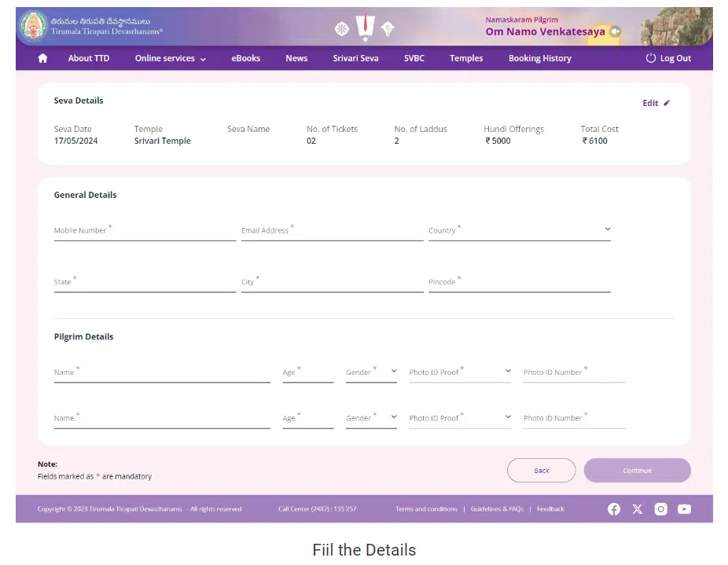Open TTD Instagram icon
This screenshot has height=565, width=728.
coord(660,509)
